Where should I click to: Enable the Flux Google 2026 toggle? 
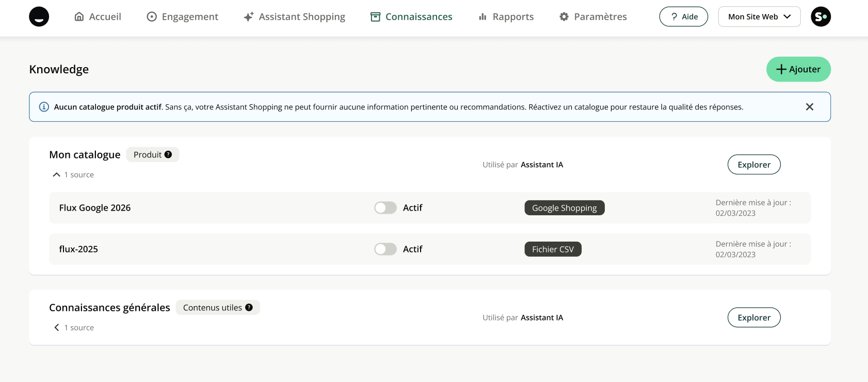(385, 208)
